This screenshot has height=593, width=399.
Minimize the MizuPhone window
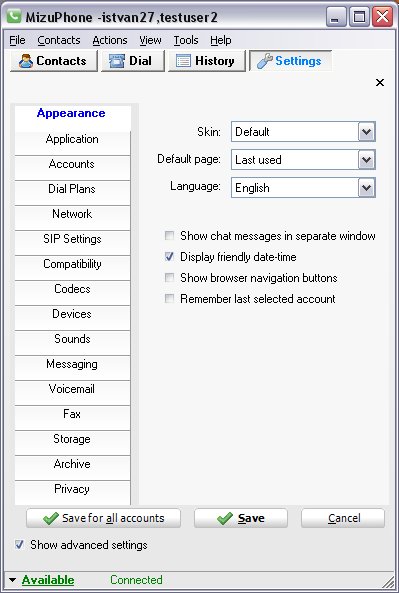tap(336, 17)
